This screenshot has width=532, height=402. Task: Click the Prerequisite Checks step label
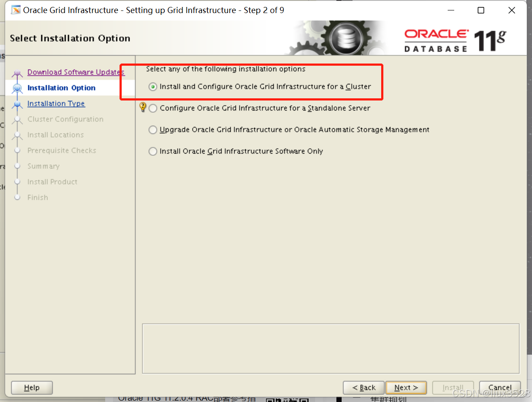coord(62,151)
